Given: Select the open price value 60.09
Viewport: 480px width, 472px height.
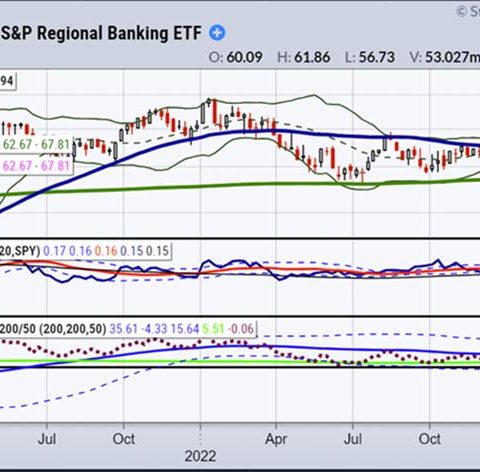Looking at the screenshot, I should pos(244,57).
